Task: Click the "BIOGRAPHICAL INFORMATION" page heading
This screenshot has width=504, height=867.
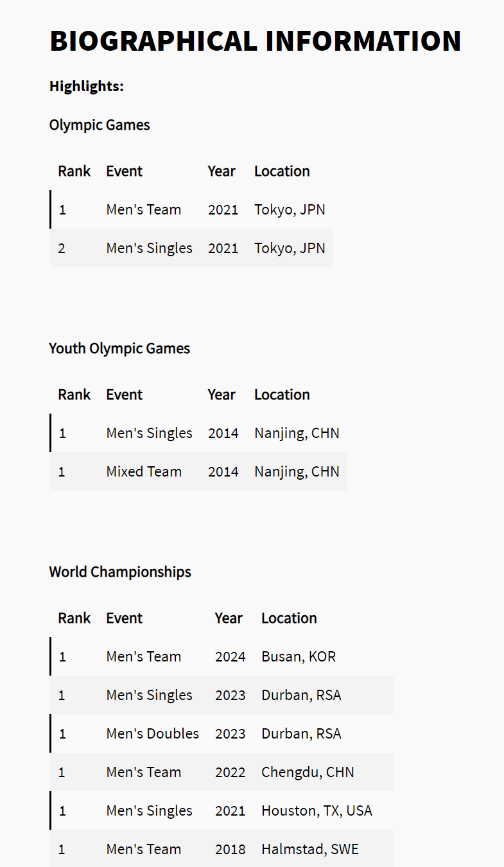Action: [x=256, y=41]
